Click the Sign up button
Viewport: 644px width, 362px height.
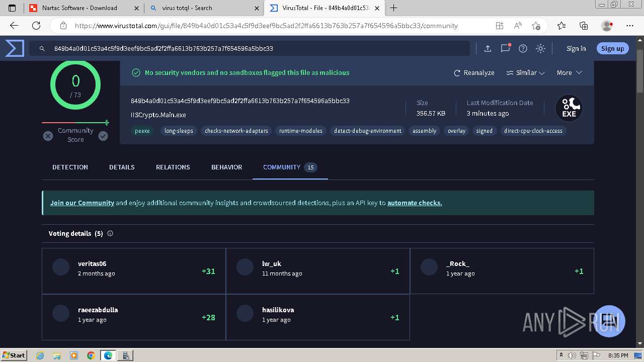pos(612,48)
